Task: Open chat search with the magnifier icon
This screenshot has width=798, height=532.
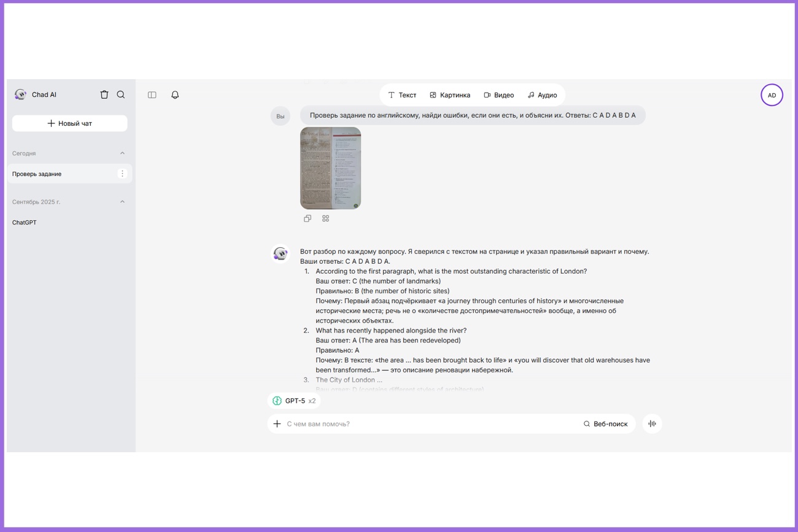Action: [x=121, y=94]
